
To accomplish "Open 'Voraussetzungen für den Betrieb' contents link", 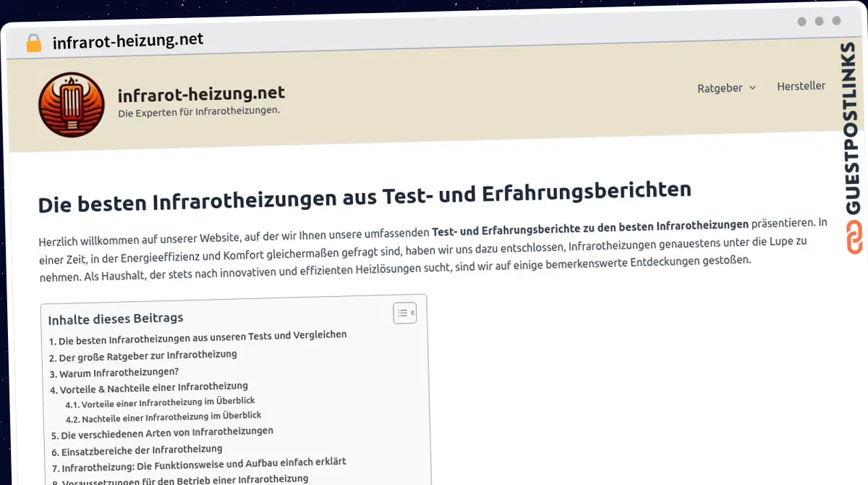I will pyautogui.click(x=180, y=481).
